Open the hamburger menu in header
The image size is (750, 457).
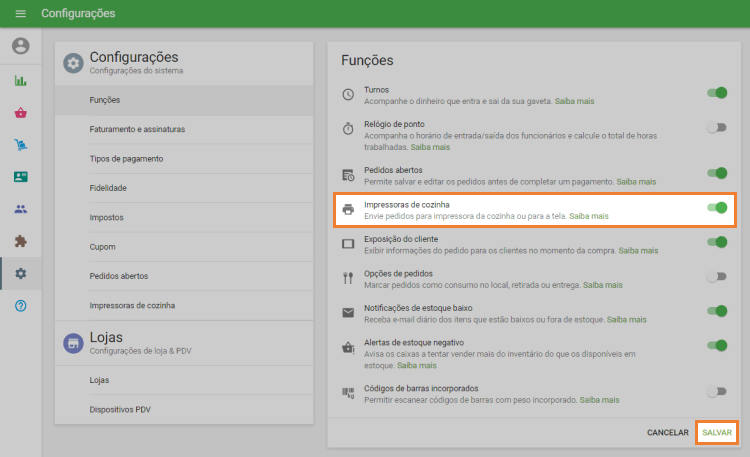coord(20,14)
